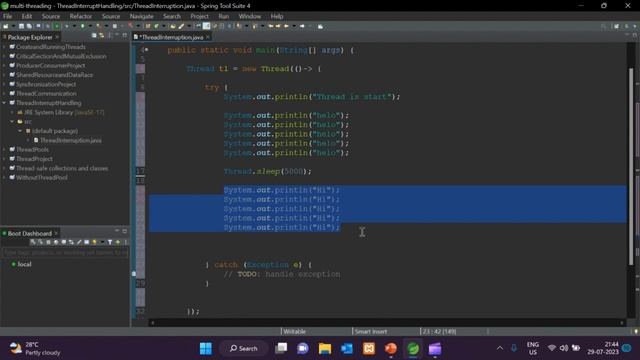
Task: Click the Writable status bar entry
Action: point(294,331)
